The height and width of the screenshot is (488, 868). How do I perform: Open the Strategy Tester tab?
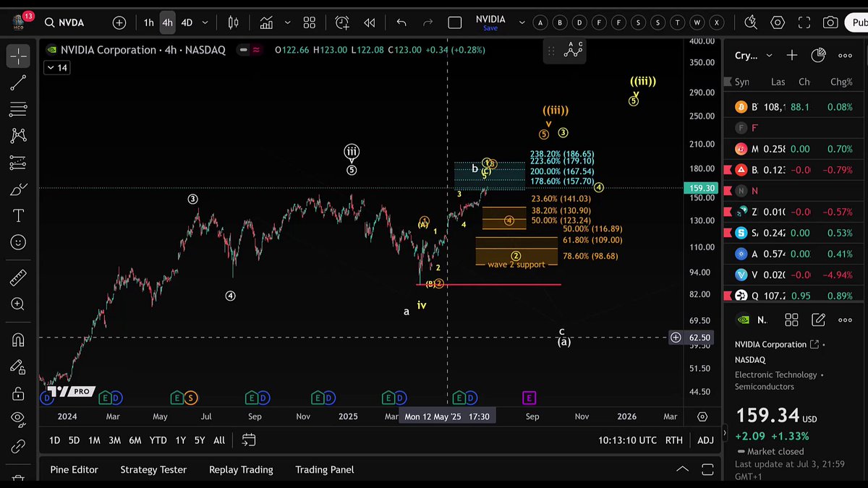[153, 469]
